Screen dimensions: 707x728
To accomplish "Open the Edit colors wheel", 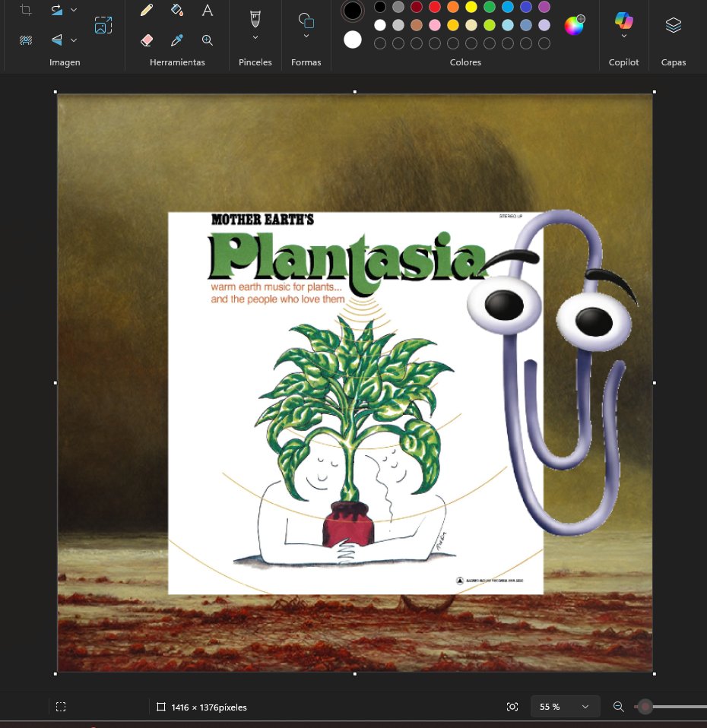I will click(x=574, y=25).
